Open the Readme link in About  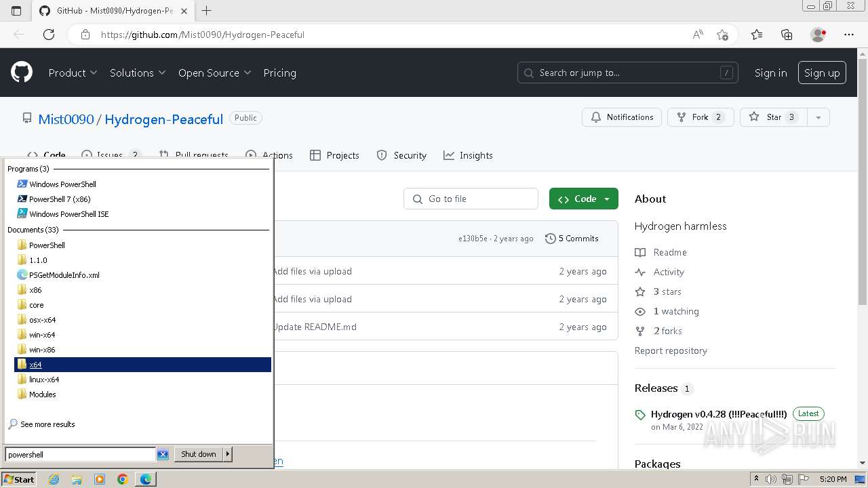pos(670,252)
